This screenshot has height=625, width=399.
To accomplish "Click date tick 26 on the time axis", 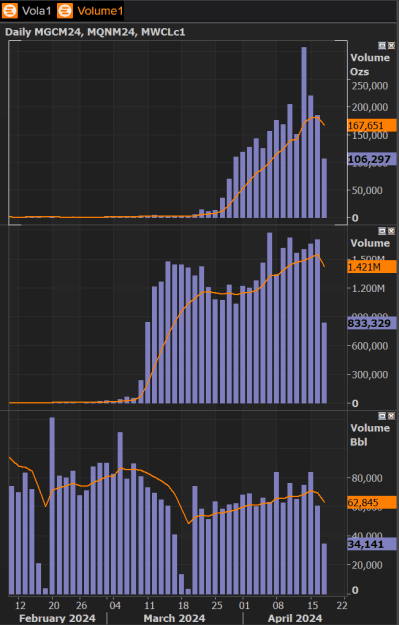I will pyautogui.click(x=81, y=605).
